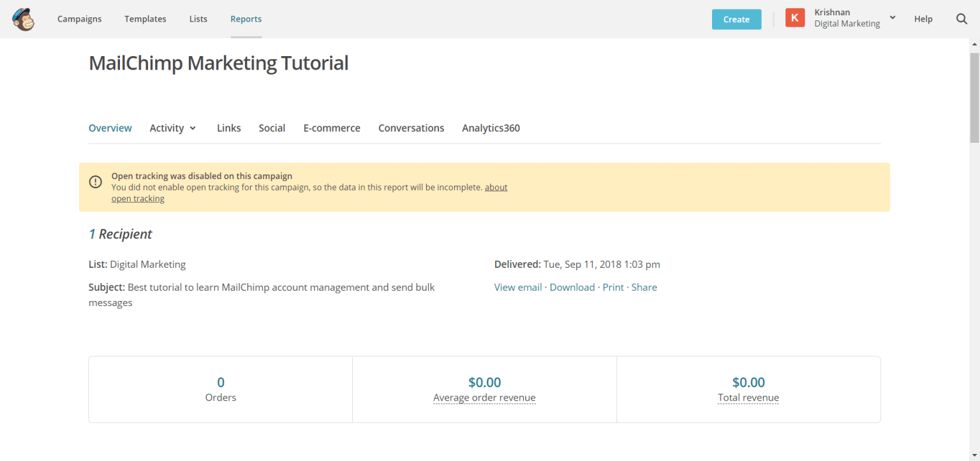980x461 pixels.
Task: Select the Reports navigation item
Action: tap(246, 19)
